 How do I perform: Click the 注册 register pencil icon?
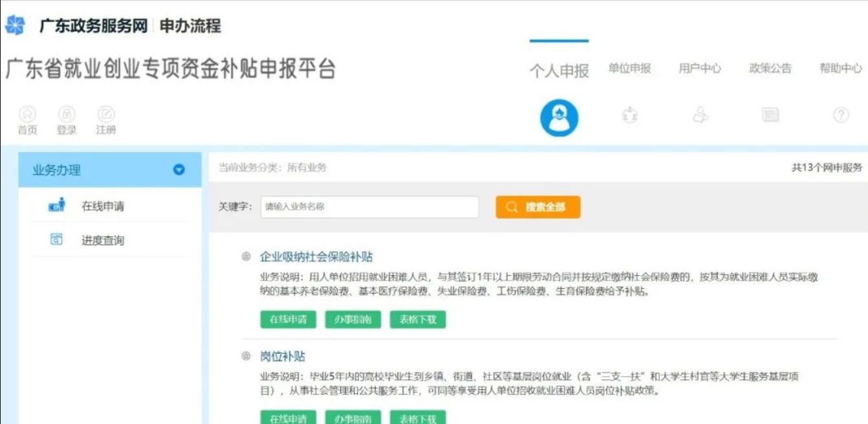coord(106,115)
